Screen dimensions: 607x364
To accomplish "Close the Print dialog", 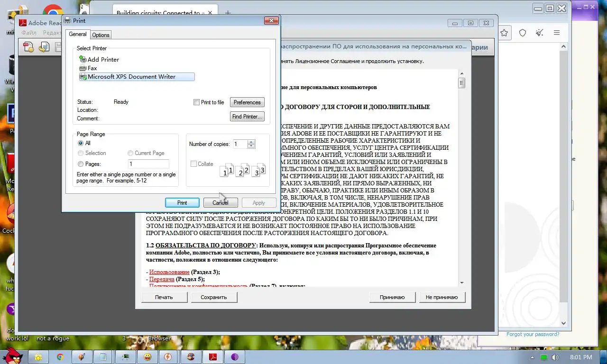I will coord(271,20).
